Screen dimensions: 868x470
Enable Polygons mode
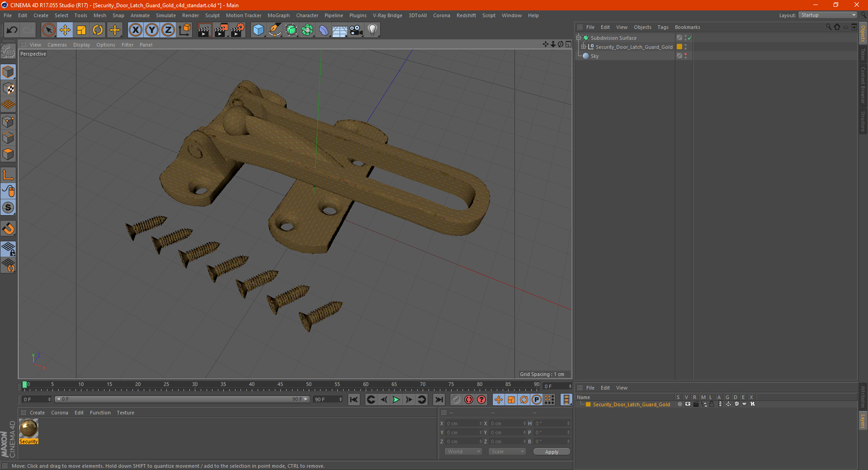pos(8,154)
